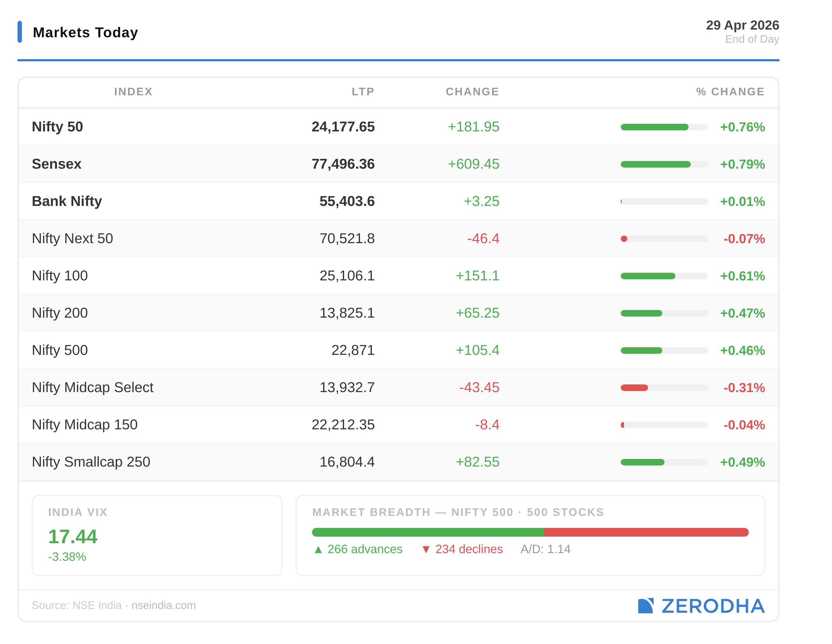
Task: Click the ZERODHA brand wordmark
Action: [713, 606]
